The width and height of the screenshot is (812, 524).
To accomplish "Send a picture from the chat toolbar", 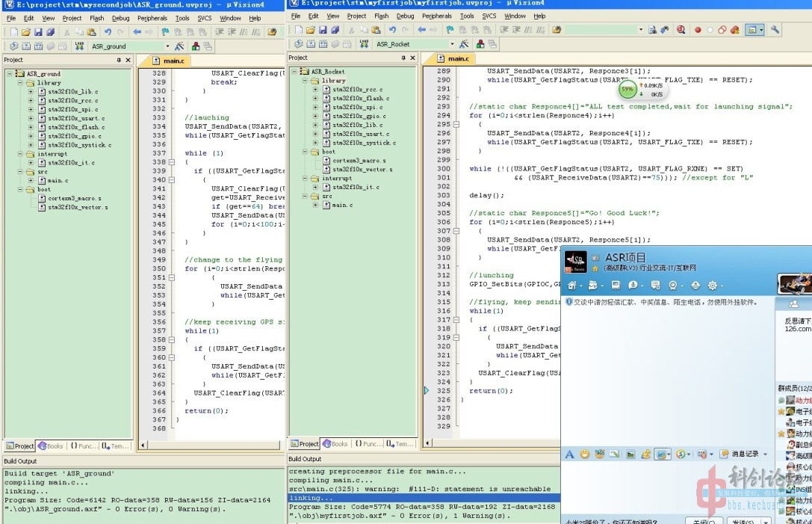I will pos(630,454).
